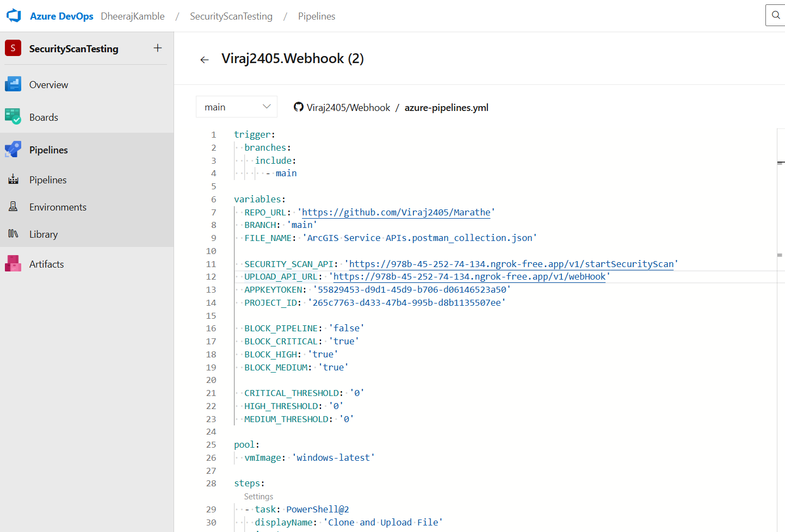The height and width of the screenshot is (532, 785).
Task: Click the Azure DevOps header link
Action: tap(61, 16)
